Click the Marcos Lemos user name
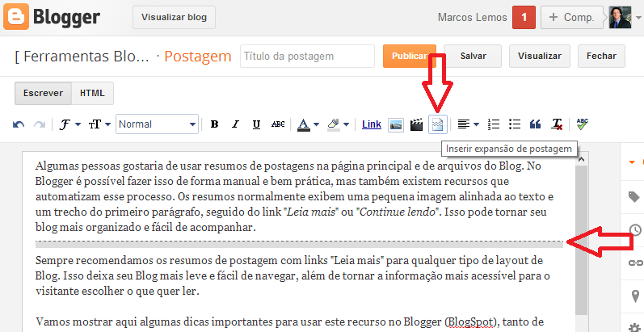 coord(473,18)
